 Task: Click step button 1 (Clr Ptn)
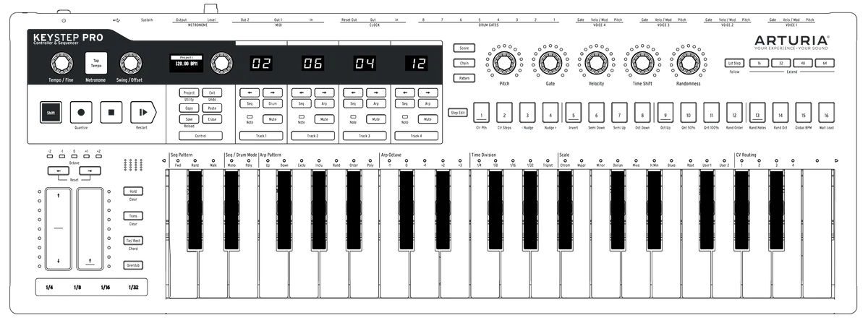pyautogui.click(x=482, y=113)
